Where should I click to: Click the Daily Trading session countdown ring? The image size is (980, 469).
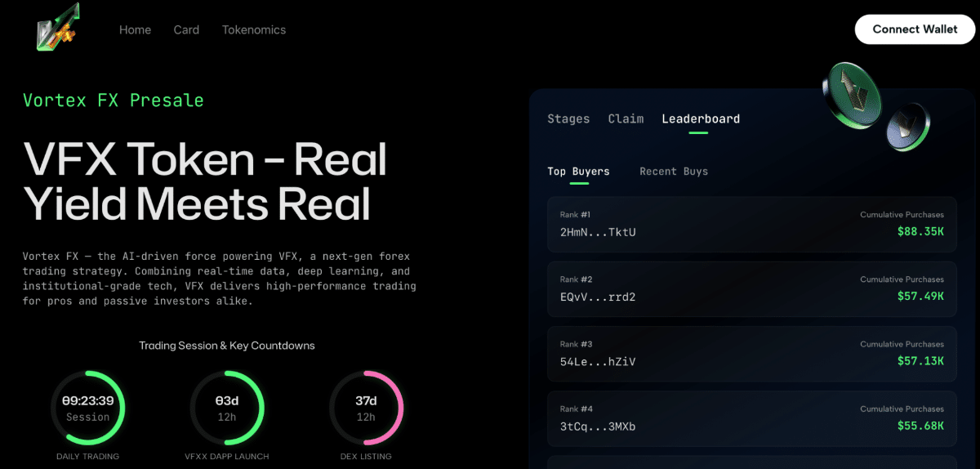click(x=88, y=407)
